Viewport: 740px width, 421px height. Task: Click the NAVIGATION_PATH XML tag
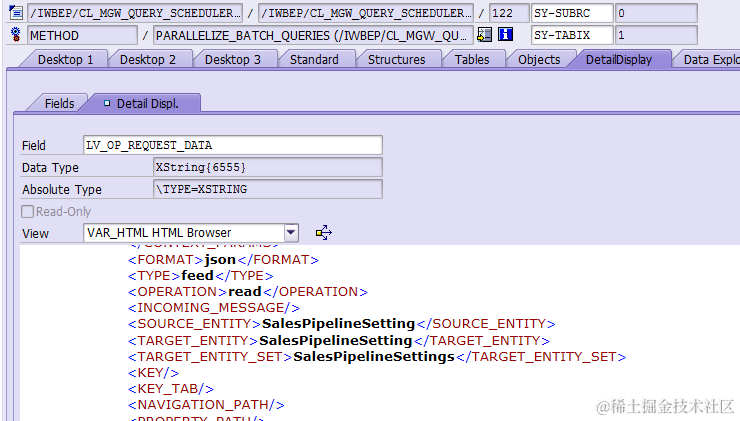pyautogui.click(x=206, y=405)
